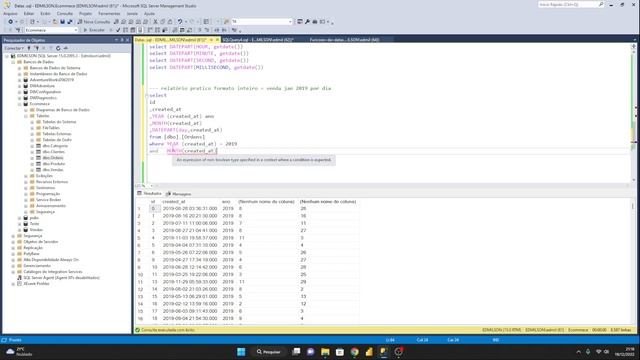Select the DWDiagnostics database
This screenshot has height=360, width=640.
point(43,98)
